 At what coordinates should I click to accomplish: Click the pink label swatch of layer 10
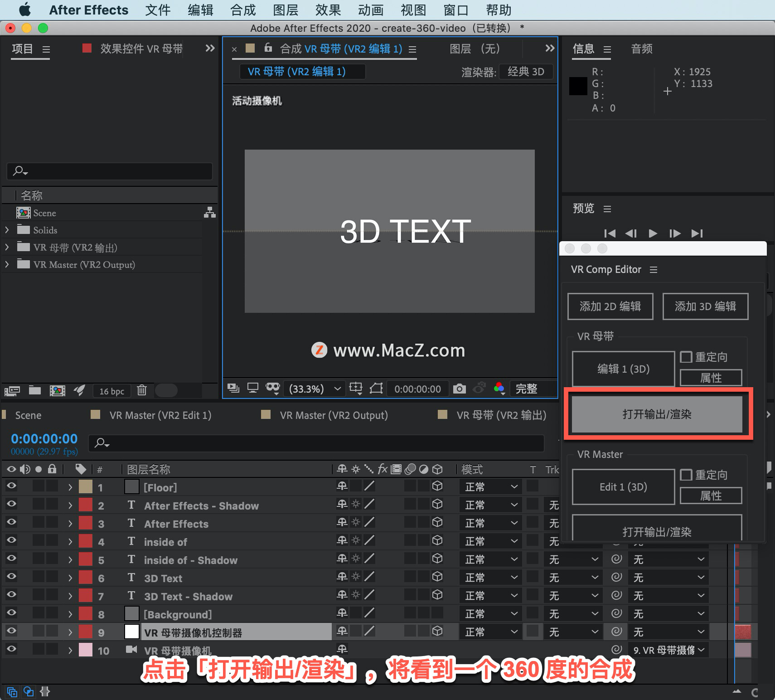click(x=86, y=650)
